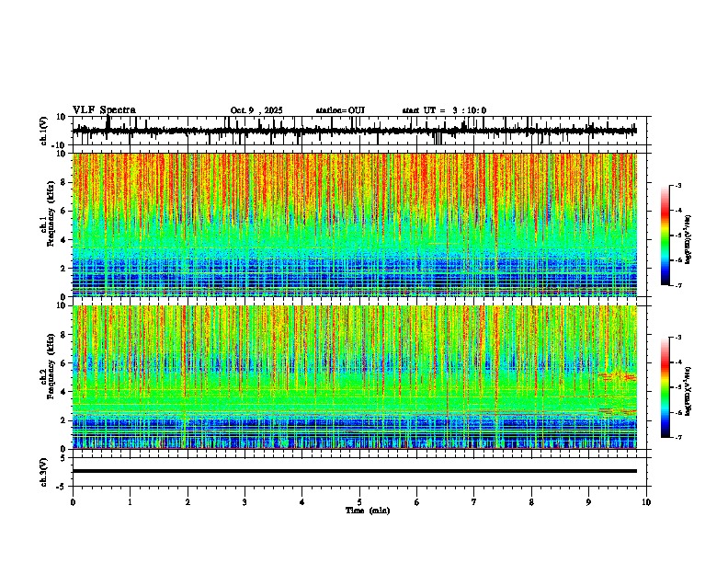Screen dimensions: 728x563
Task: Click the ch.3 flat voltage trace panel
Action: pyautogui.click(x=361, y=472)
